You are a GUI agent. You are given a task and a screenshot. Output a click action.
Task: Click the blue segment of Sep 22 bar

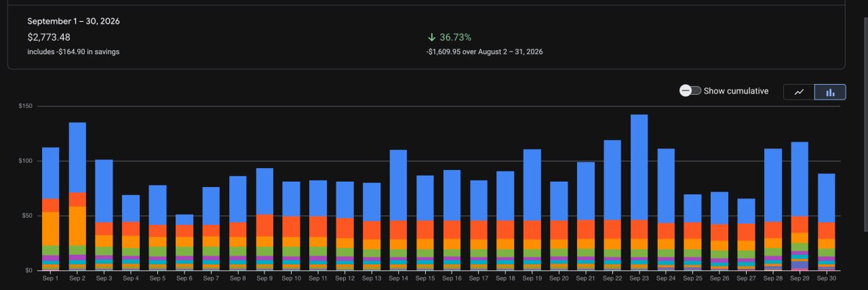click(x=612, y=180)
